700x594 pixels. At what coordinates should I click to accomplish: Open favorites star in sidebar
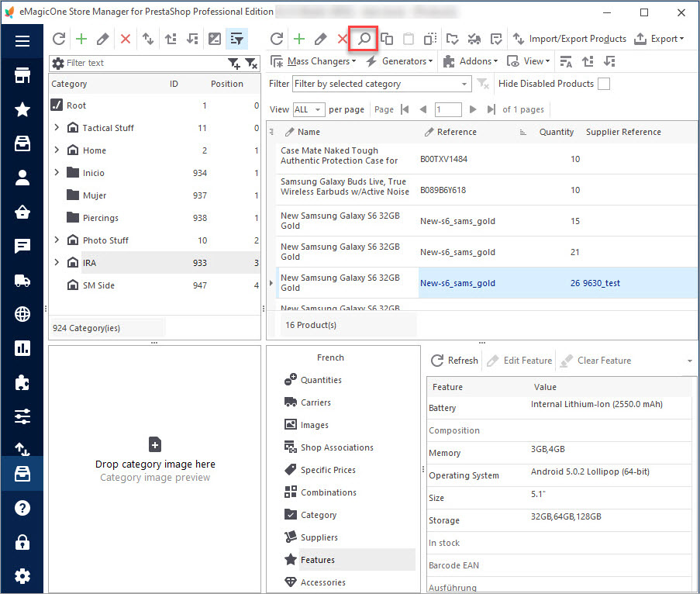(22, 109)
